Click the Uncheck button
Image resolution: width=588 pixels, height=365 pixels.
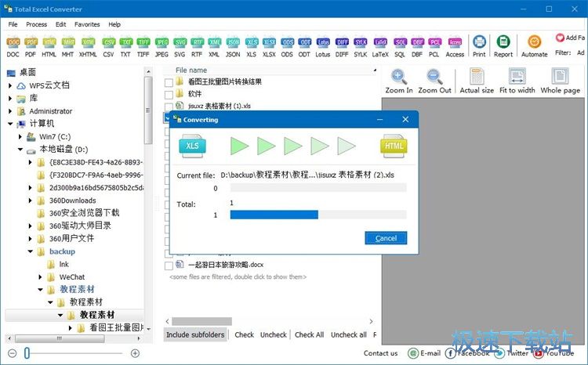click(274, 334)
